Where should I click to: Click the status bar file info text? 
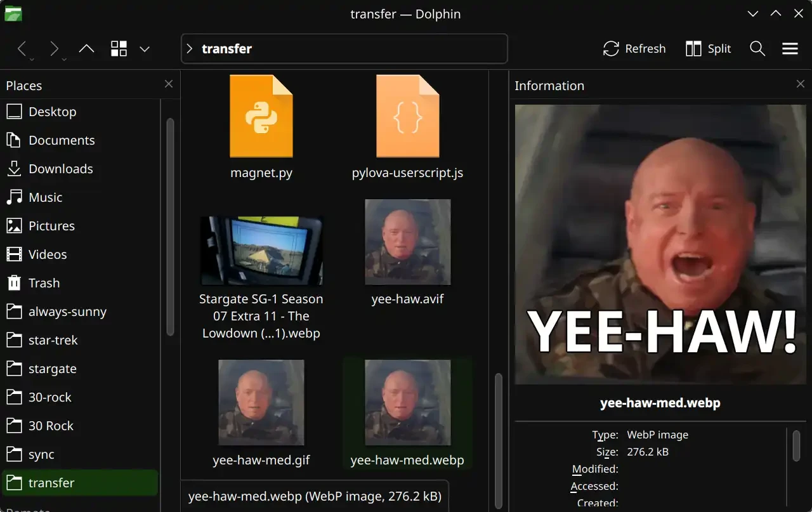pyautogui.click(x=315, y=496)
